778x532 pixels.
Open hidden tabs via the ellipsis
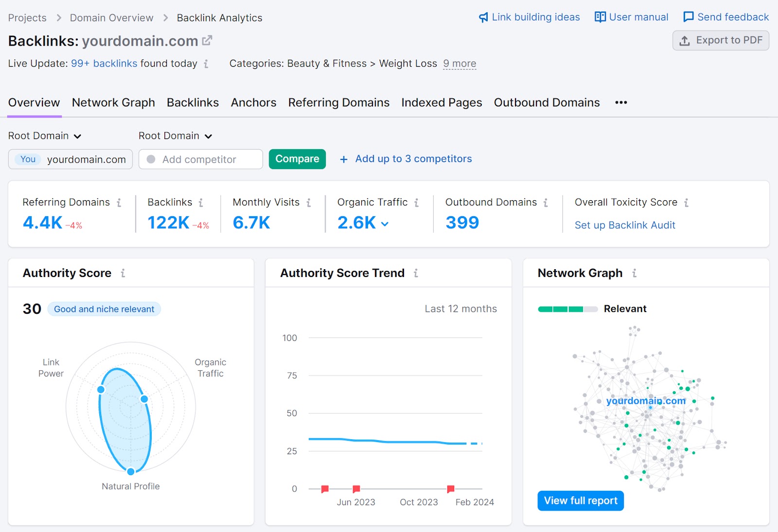click(620, 103)
